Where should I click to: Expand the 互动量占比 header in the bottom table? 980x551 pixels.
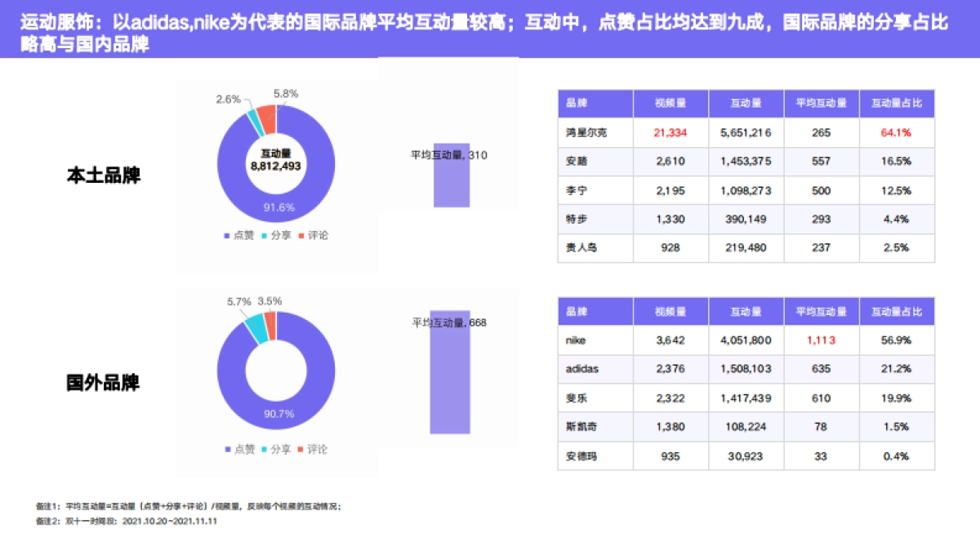898,311
